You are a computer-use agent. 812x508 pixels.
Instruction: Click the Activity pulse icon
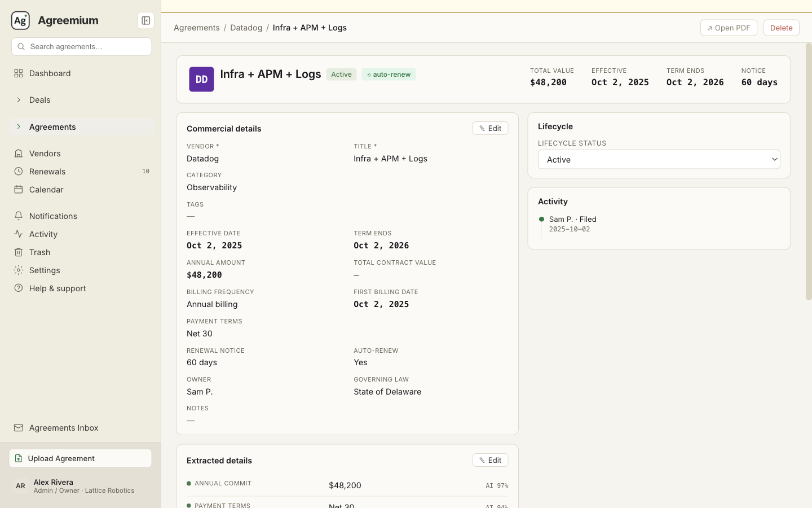pos(19,234)
